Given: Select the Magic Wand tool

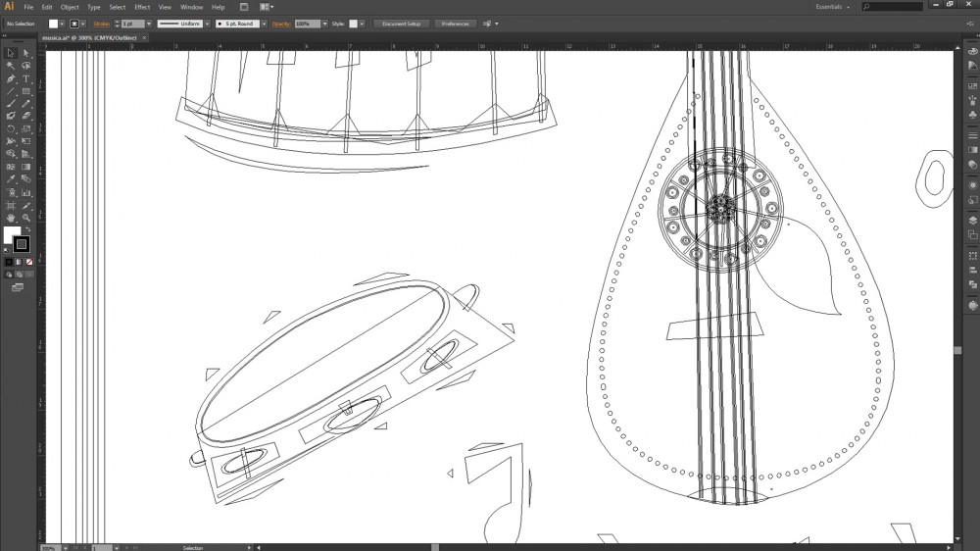Looking at the screenshot, I should [11, 66].
